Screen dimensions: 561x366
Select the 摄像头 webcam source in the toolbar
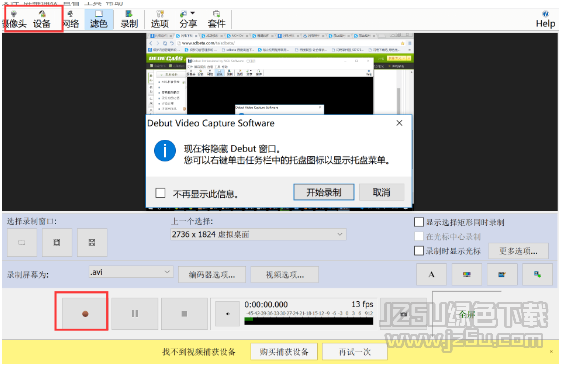point(14,19)
